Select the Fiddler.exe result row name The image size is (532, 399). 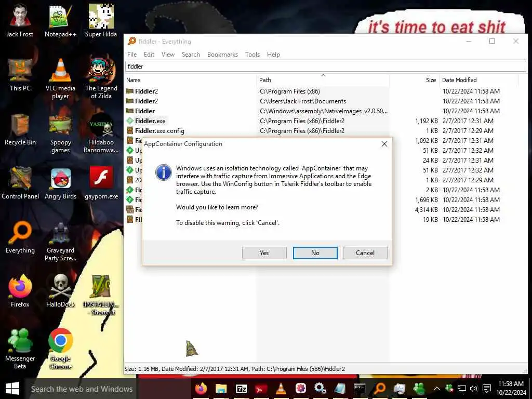150,121
